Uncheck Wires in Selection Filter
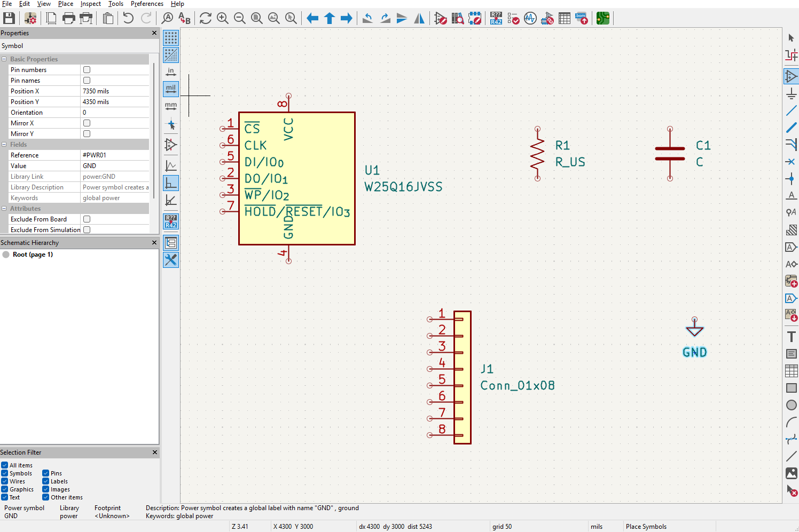 pos(4,481)
